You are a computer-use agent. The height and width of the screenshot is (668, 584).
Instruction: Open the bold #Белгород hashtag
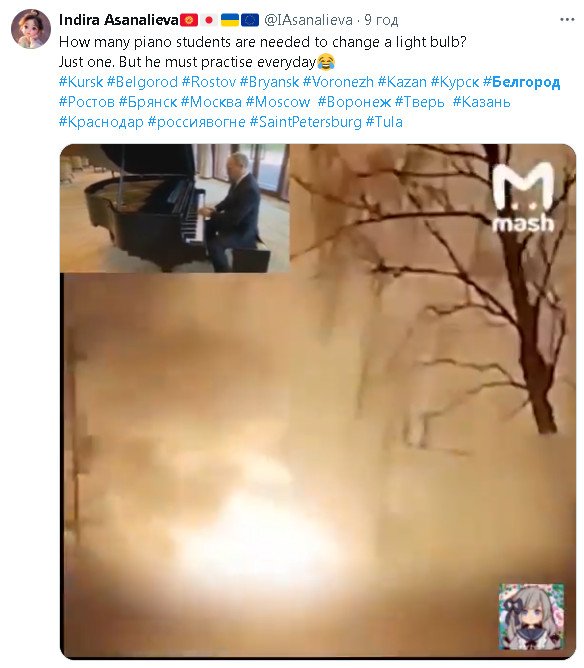521,82
